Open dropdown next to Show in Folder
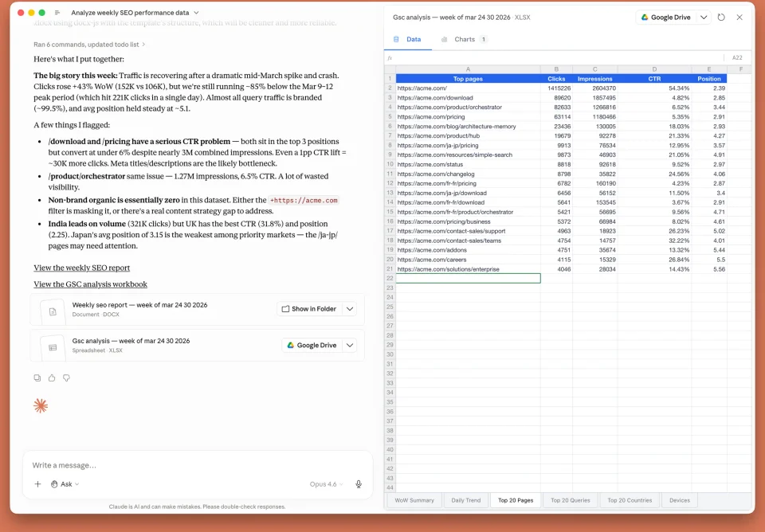The height and width of the screenshot is (532, 765). [x=350, y=309]
